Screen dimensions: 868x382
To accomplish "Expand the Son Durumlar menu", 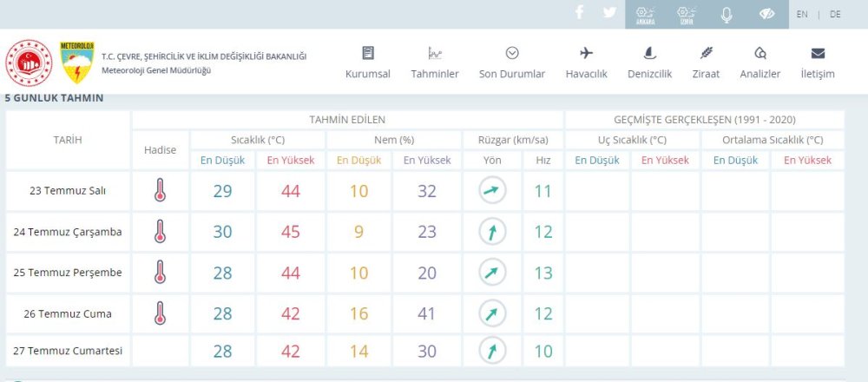I will tap(512, 63).
